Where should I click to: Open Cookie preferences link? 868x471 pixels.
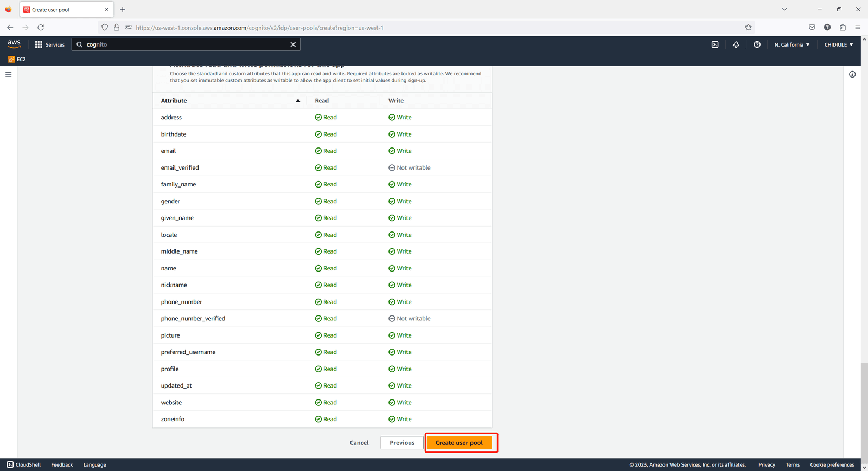pos(832,465)
